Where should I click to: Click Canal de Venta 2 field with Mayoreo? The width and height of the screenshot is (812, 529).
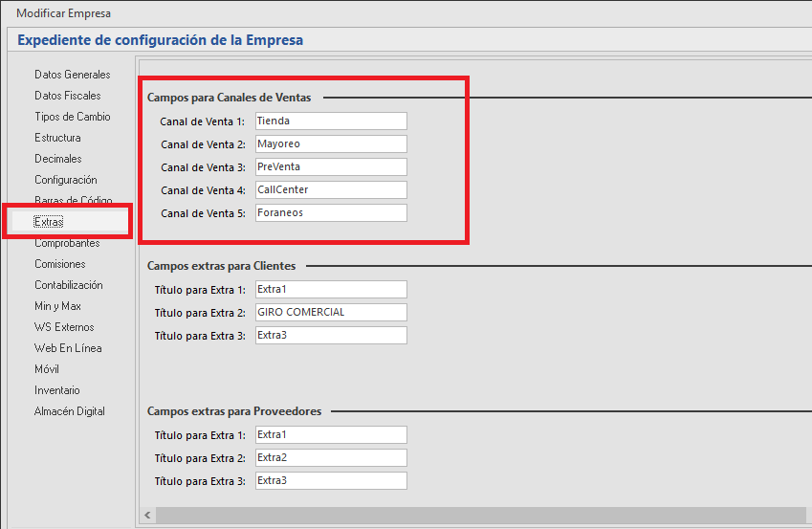330,144
